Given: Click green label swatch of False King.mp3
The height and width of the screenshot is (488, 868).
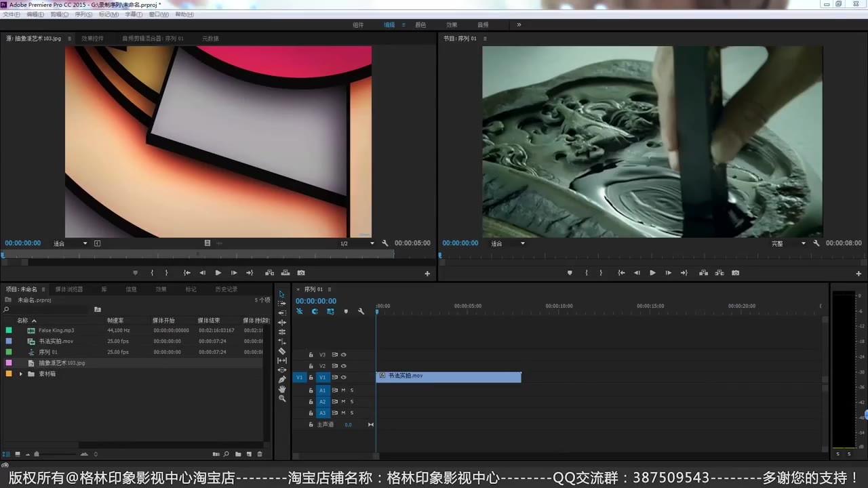Looking at the screenshot, I should (x=9, y=330).
